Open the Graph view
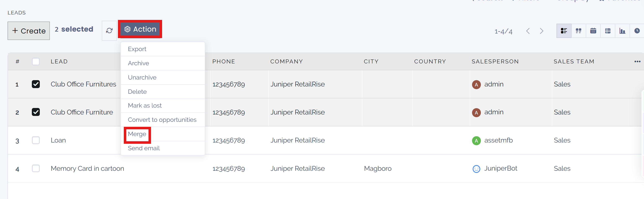644x199 pixels. pyautogui.click(x=622, y=31)
